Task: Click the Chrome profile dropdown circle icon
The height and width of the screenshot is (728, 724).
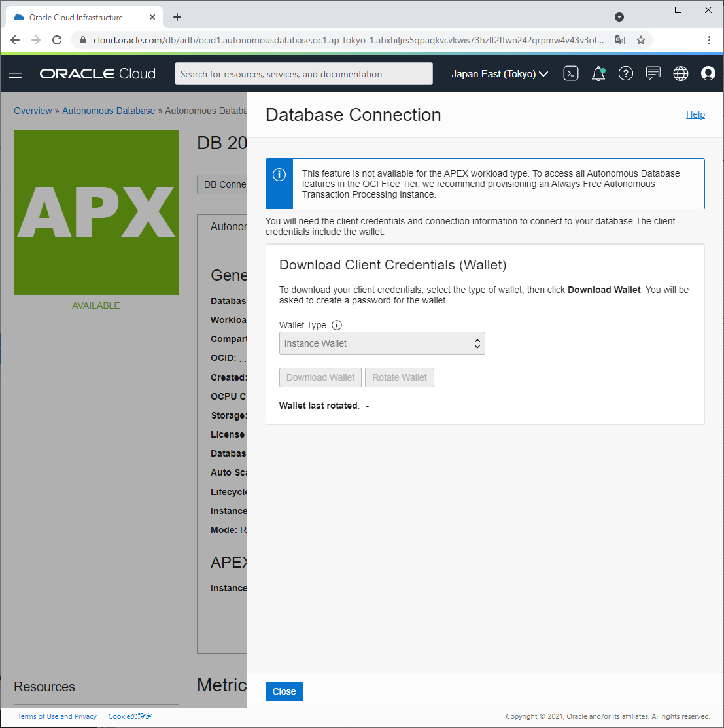Action: click(619, 17)
